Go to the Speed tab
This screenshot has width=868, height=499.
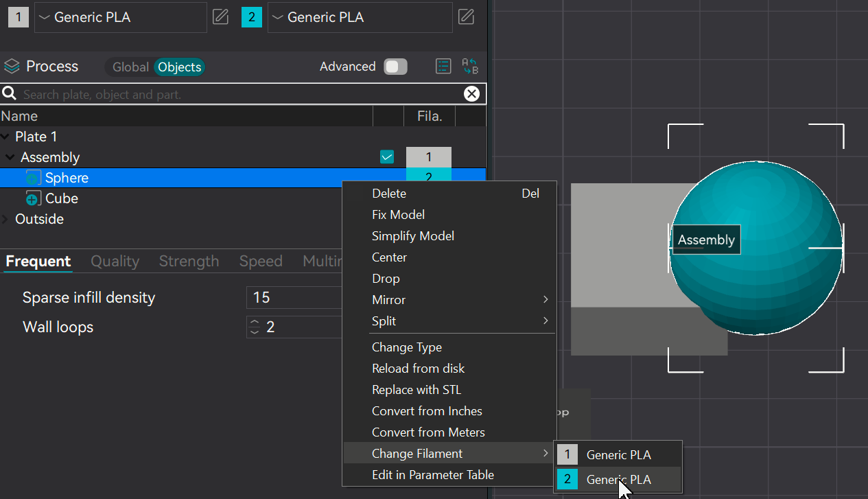tap(261, 261)
